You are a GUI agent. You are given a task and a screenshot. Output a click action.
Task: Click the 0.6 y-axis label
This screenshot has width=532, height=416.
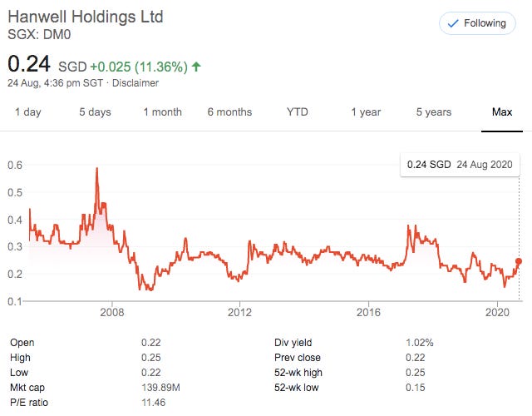(x=15, y=166)
